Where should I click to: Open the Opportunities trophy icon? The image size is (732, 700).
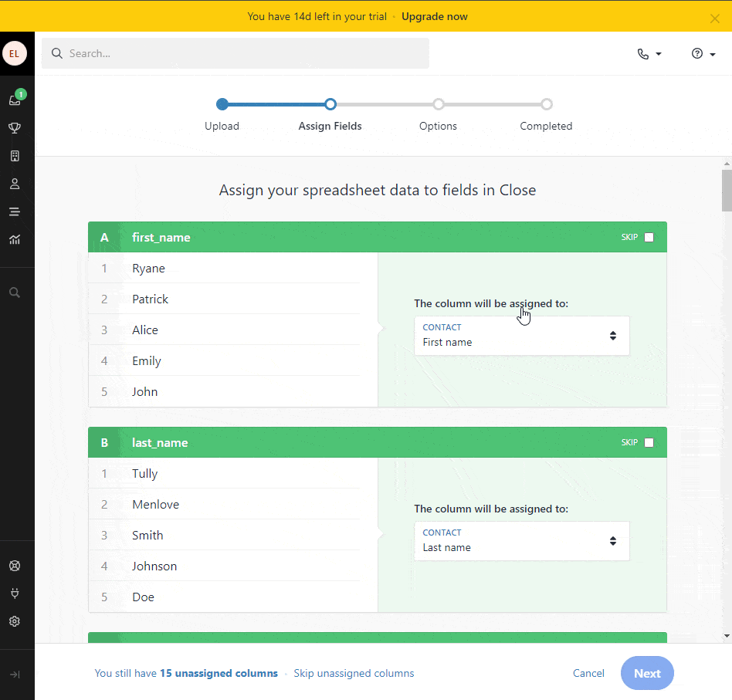tap(15, 128)
